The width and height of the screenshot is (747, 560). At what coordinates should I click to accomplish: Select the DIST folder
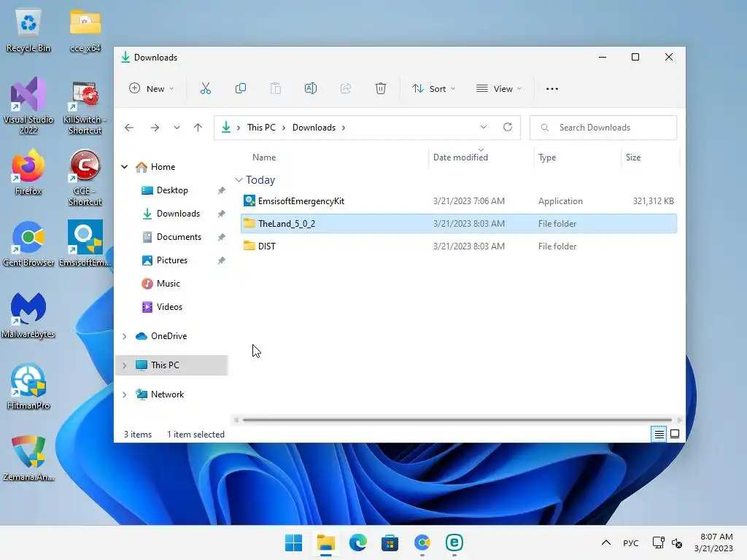[x=459, y=246]
